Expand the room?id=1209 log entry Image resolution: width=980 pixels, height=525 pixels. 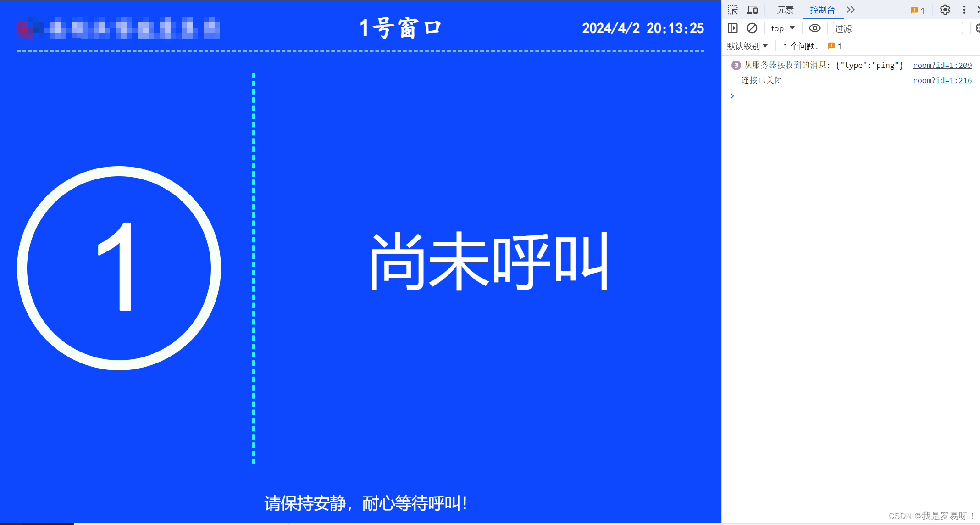[x=734, y=66]
